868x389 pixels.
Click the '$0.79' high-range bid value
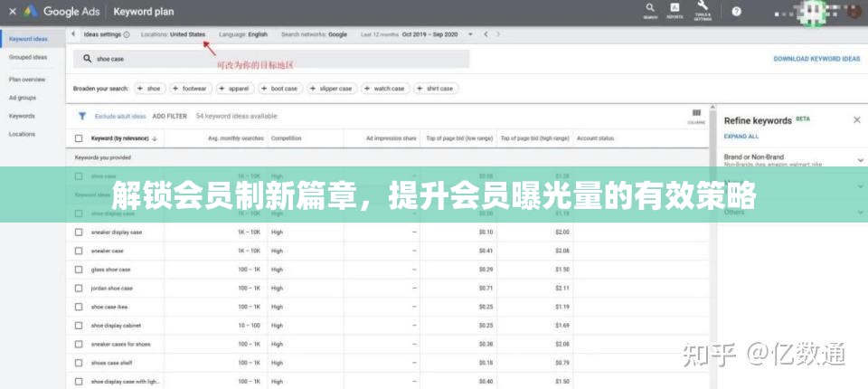click(x=562, y=363)
